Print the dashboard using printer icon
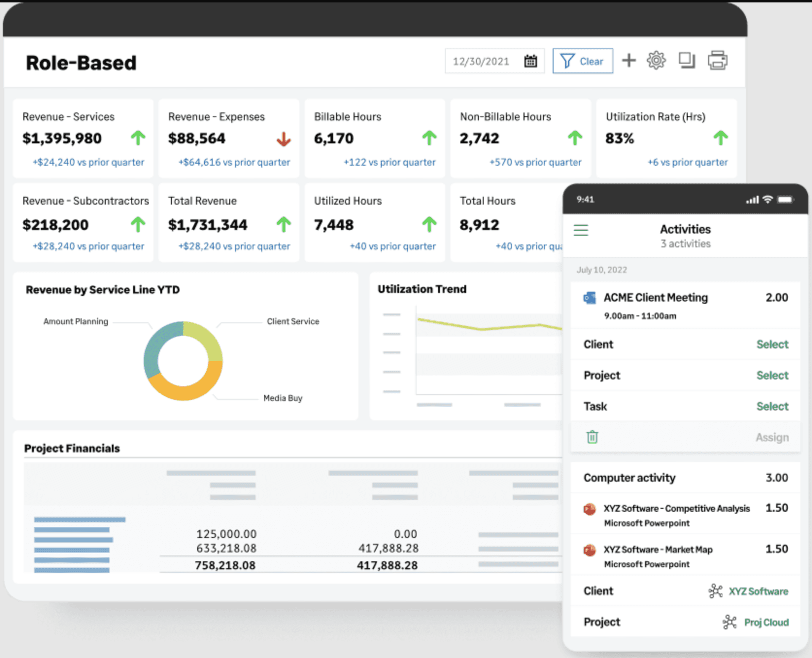The height and width of the screenshot is (658, 812). pos(717,60)
